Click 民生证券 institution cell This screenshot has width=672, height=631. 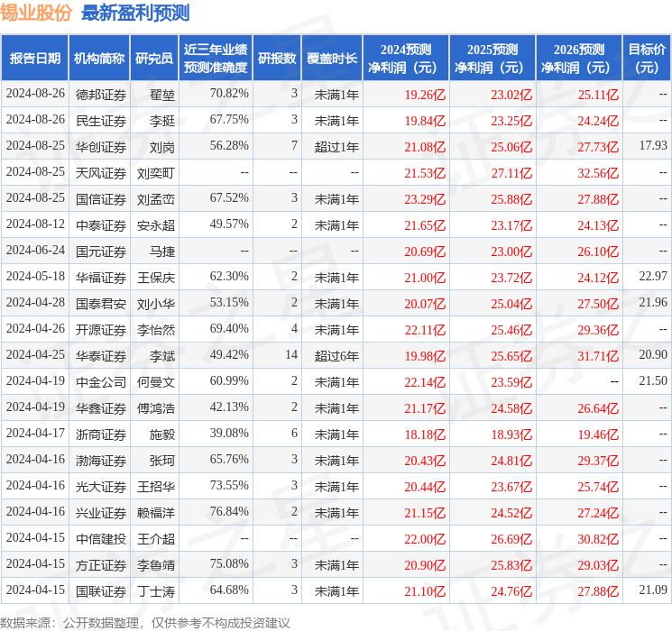point(101,121)
